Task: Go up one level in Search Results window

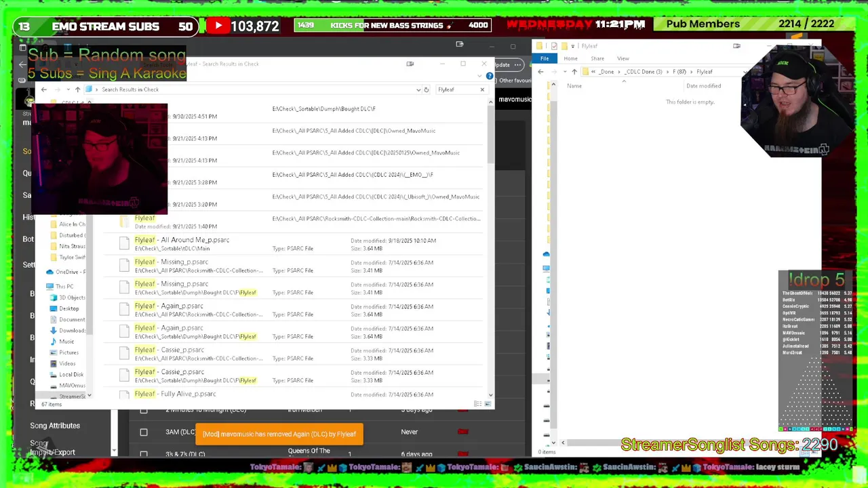Action: (x=77, y=89)
